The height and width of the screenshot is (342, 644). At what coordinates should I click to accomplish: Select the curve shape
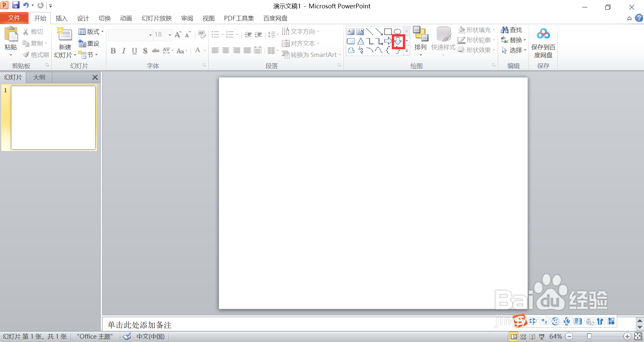pos(379,51)
